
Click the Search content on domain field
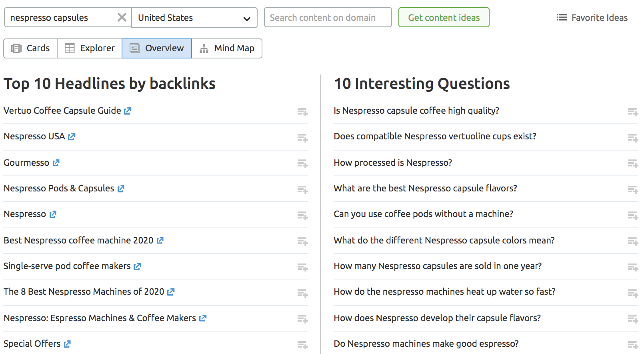[x=328, y=18]
